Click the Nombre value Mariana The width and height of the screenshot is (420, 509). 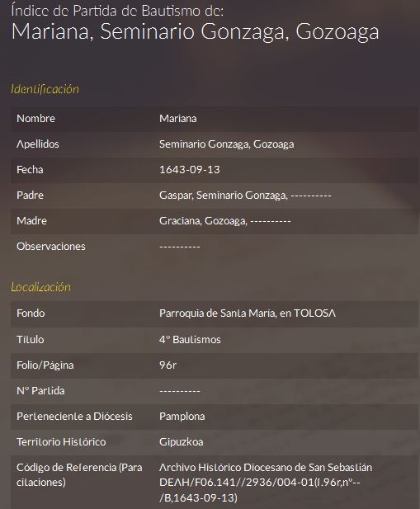tap(178, 119)
